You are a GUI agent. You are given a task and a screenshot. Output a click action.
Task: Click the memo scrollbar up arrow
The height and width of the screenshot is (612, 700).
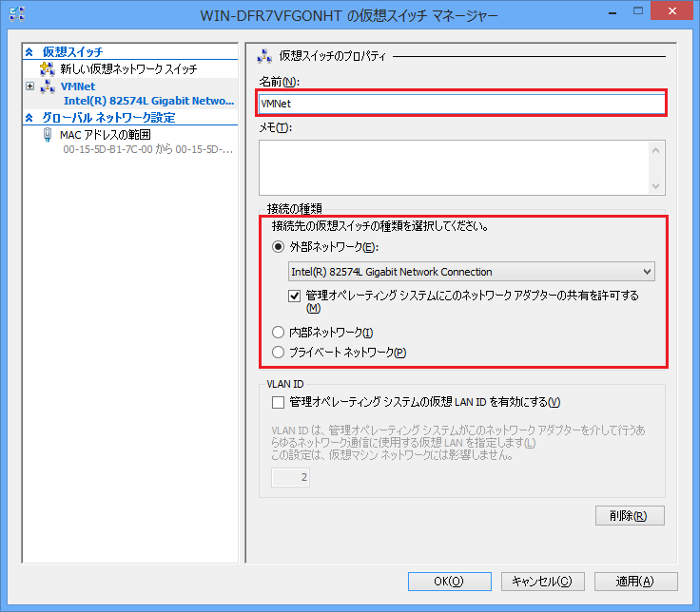655,150
